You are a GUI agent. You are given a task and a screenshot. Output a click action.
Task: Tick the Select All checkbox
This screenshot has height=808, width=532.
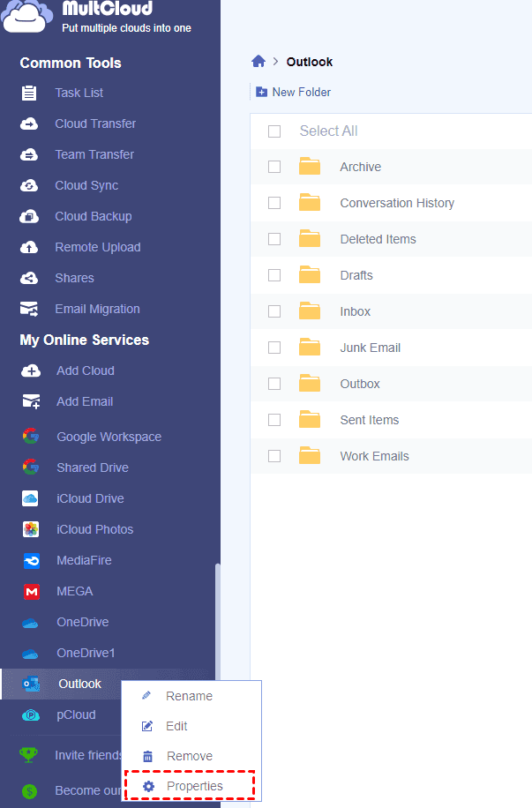pos(274,131)
